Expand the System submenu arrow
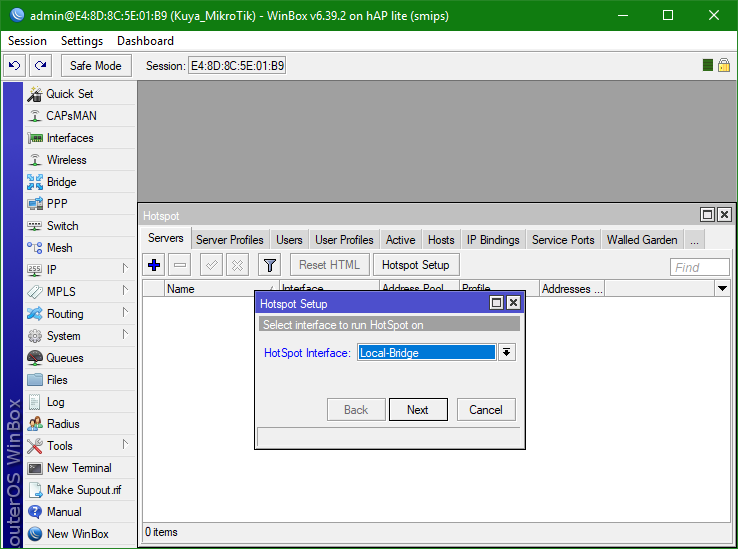Screen dimensions: 738x549 point(125,334)
